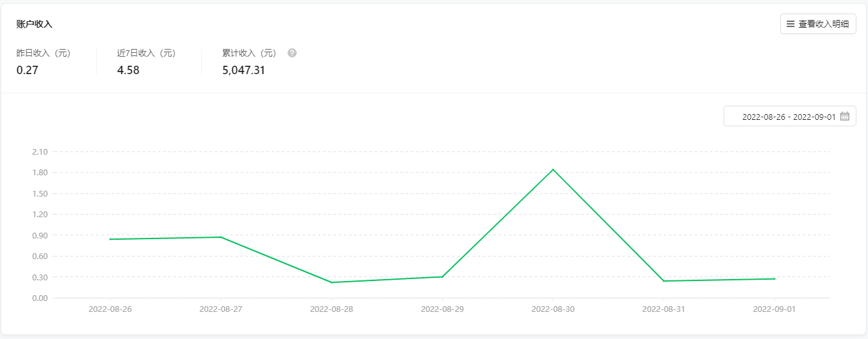Click the 账户收入 section title
This screenshot has width=868, height=339.
34,24
